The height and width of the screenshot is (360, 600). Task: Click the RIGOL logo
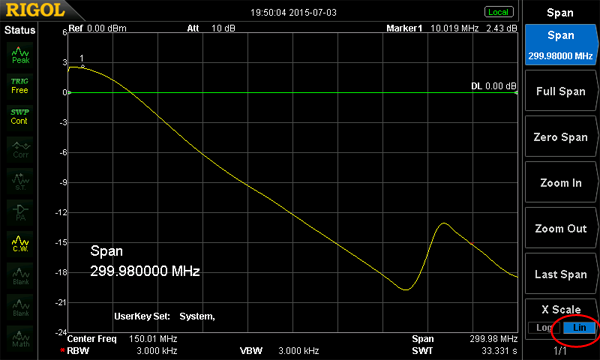coord(35,10)
